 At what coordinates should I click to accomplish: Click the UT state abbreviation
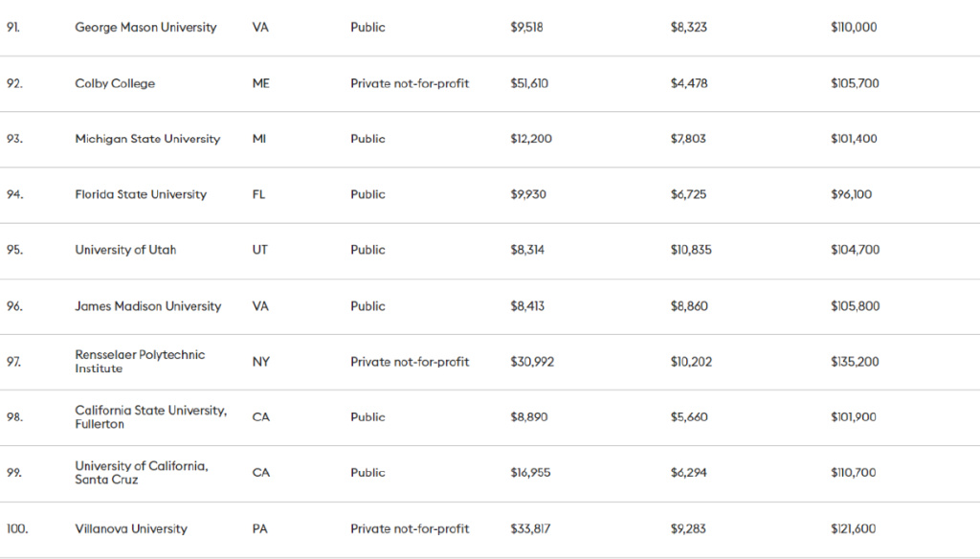pos(259,250)
